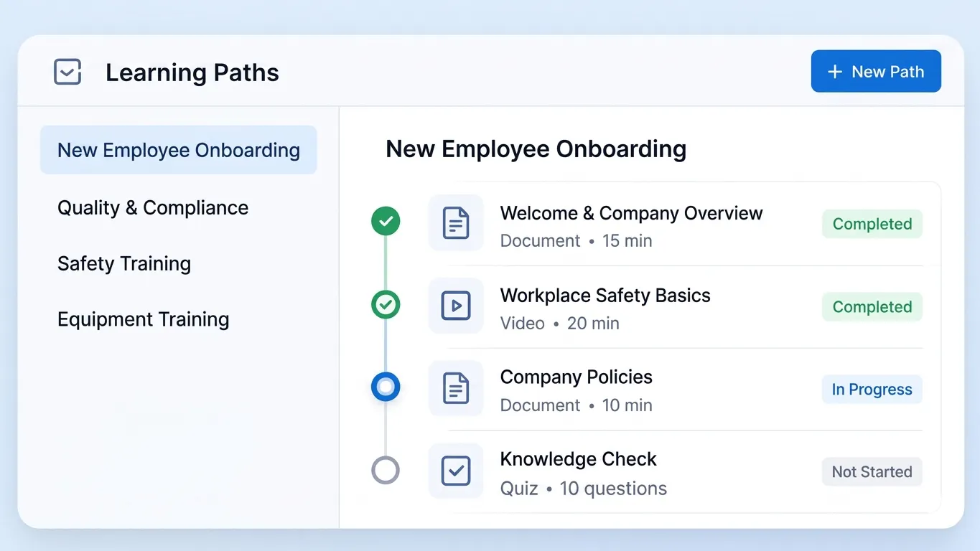The image size is (980, 551).
Task: Click green check marker beside Workplace Safety Basics
Action: pyautogui.click(x=386, y=304)
